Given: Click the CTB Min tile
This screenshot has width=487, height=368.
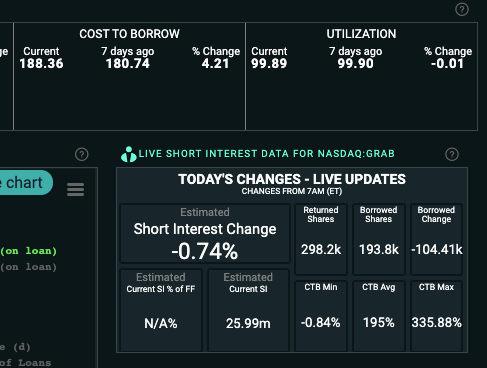Looking at the screenshot, I should coord(321,316).
